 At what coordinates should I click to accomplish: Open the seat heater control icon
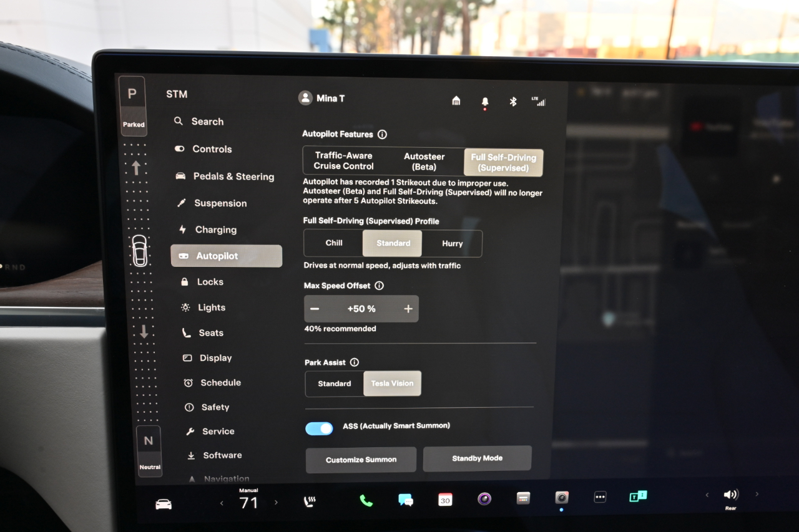coord(308,501)
